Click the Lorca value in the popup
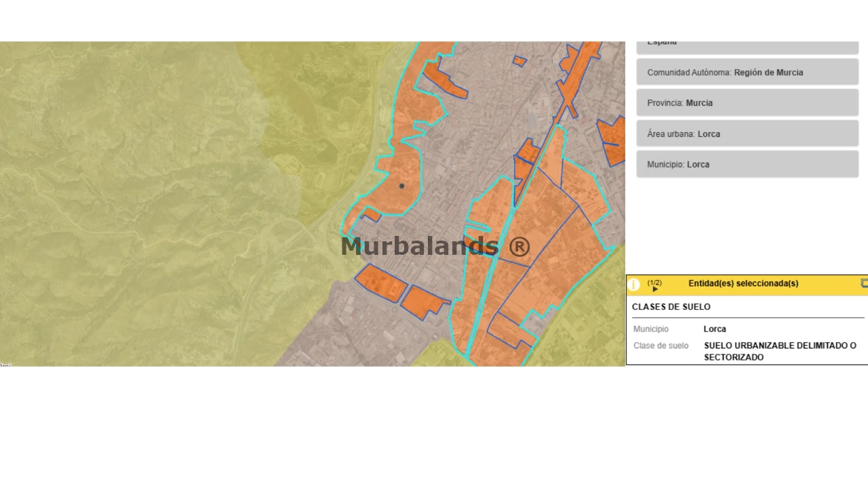868x488 pixels. pyautogui.click(x=715, y=329)
